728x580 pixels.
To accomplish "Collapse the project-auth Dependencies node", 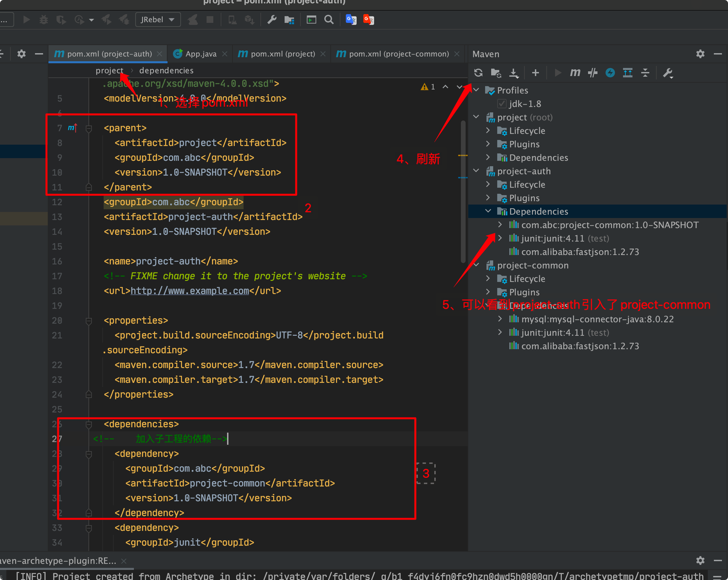I will click(488, 211).
